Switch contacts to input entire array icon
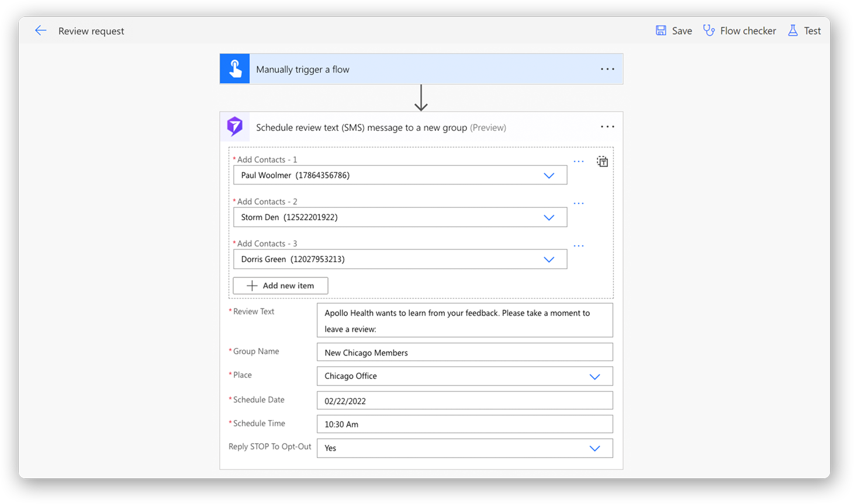 (602, 162)
